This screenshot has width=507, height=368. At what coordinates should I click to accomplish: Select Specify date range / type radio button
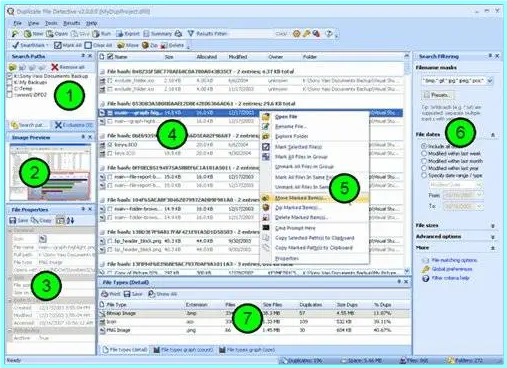point(424,175)
